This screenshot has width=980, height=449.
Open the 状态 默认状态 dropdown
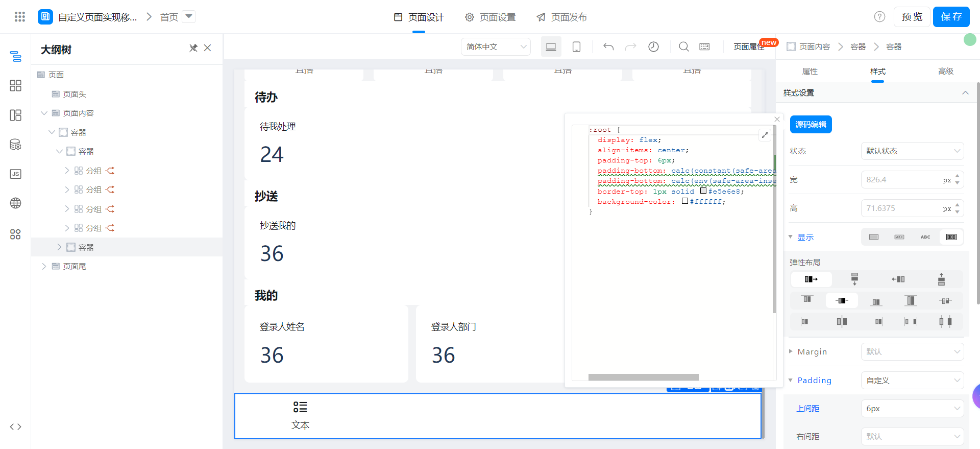(912, 151)
